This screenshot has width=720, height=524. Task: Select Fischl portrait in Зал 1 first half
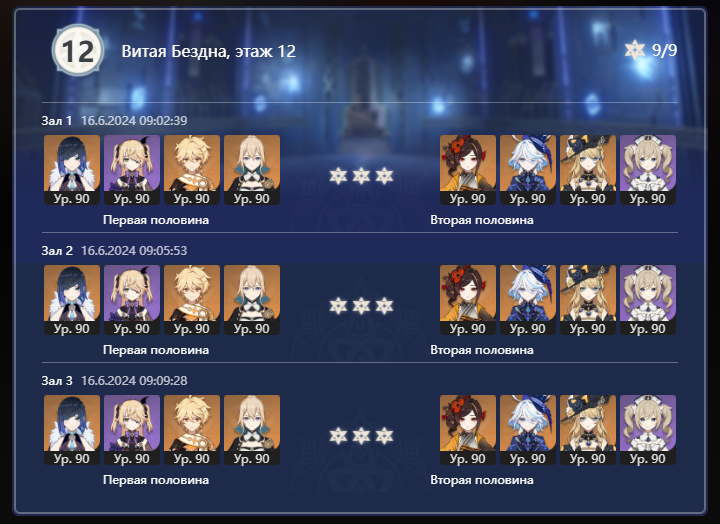tap(132, 169)
